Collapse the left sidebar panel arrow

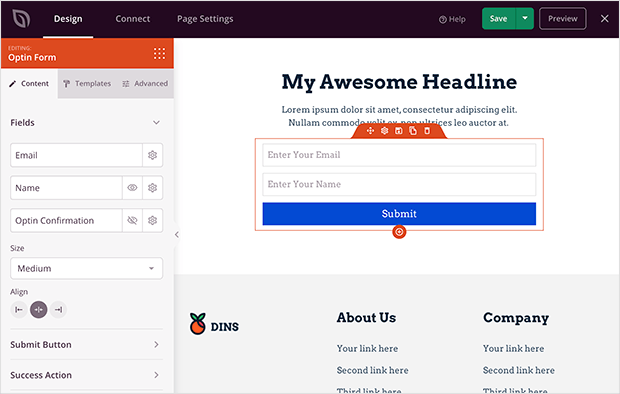click(x=177, y=235)
